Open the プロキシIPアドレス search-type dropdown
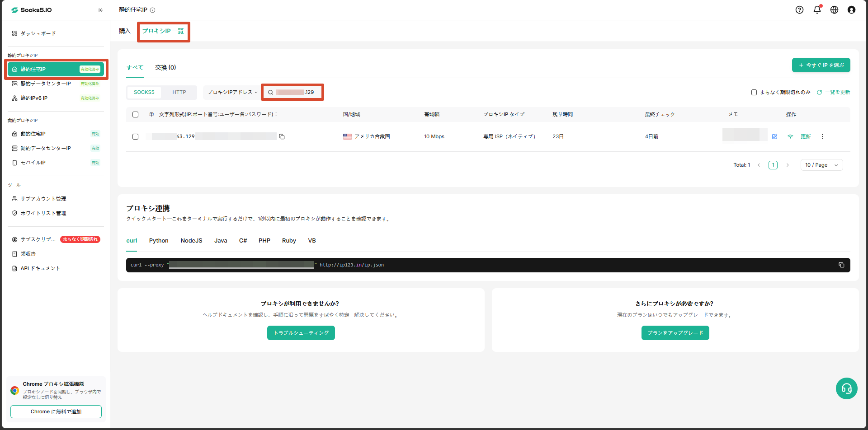The image size is (868, 430). pyautogui.click(x=232, y=92)
